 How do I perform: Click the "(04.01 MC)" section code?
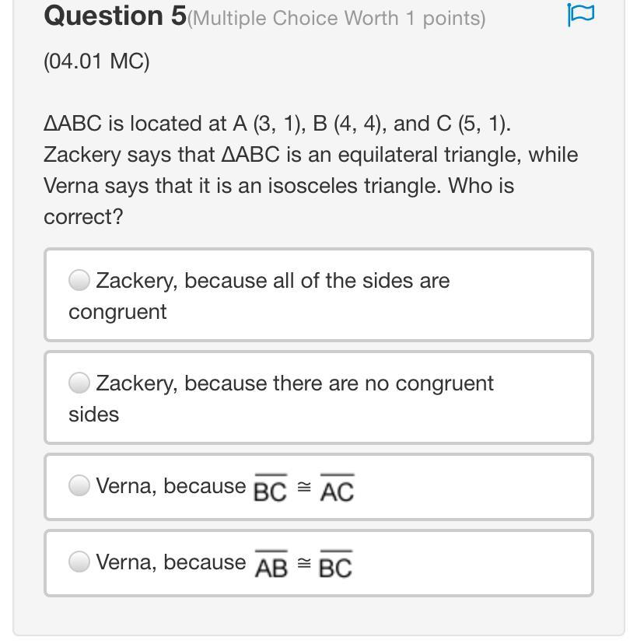(x=96, y=61)
